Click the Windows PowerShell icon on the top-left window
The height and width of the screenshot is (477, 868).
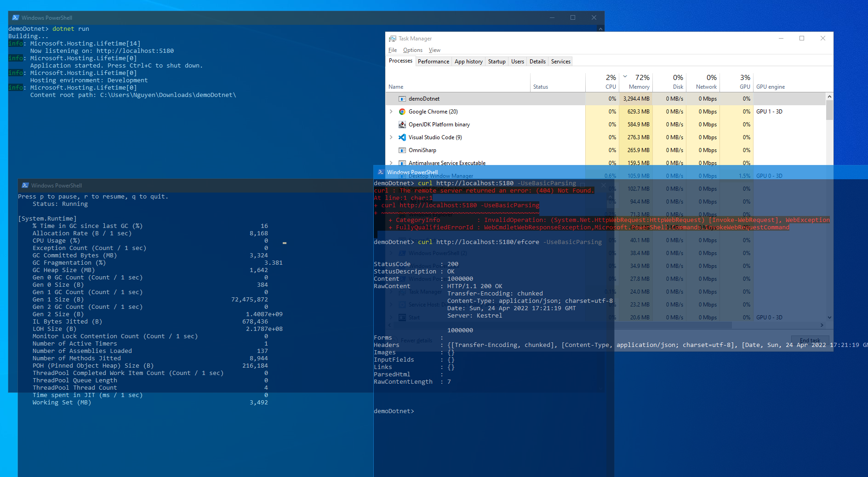click(x=15, y=17)
